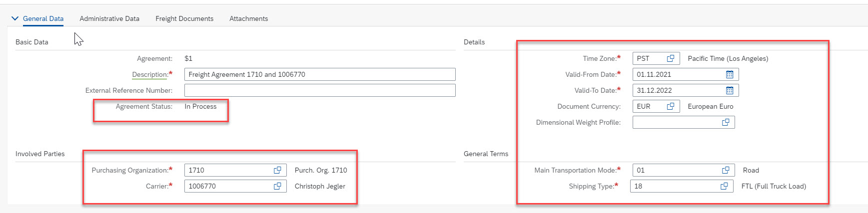Open value help for Time Zone field

[x=671, y=58]
